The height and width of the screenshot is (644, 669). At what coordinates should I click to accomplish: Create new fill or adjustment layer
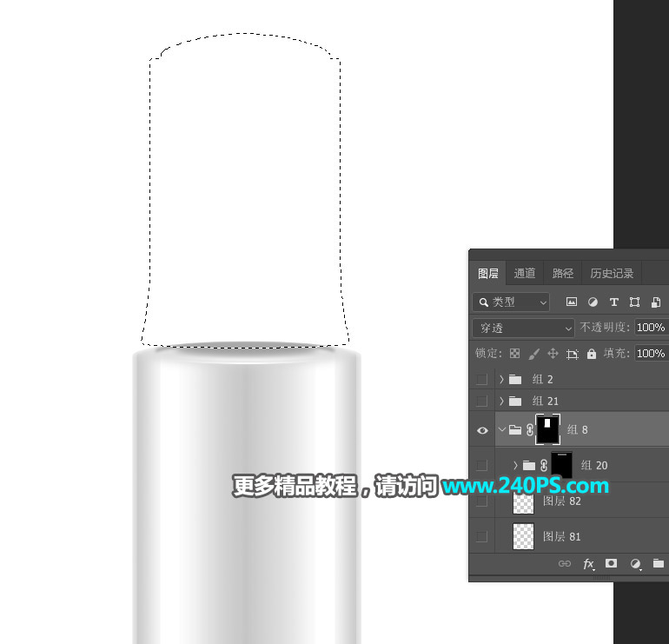click(635, 564)
